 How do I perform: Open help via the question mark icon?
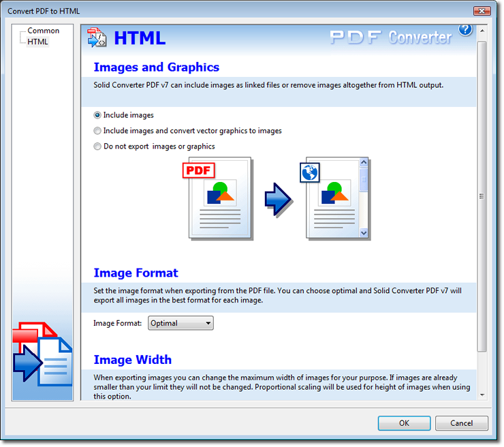(466, 30)
